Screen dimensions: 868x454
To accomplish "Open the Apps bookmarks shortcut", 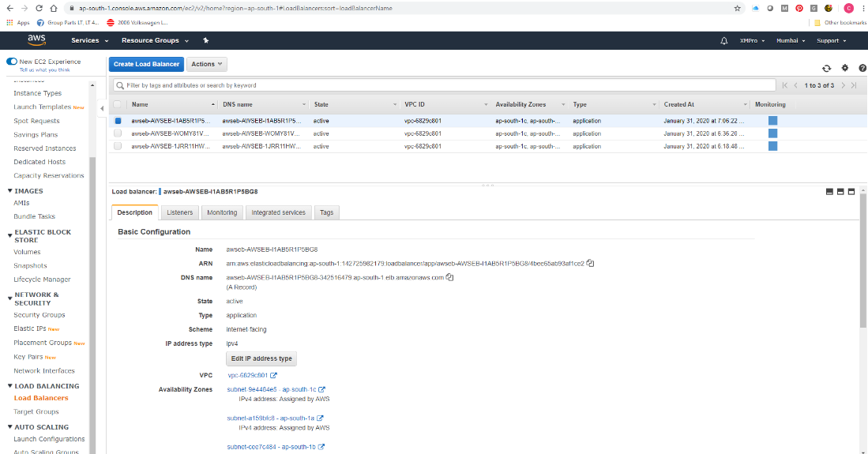I will point(17,23).
